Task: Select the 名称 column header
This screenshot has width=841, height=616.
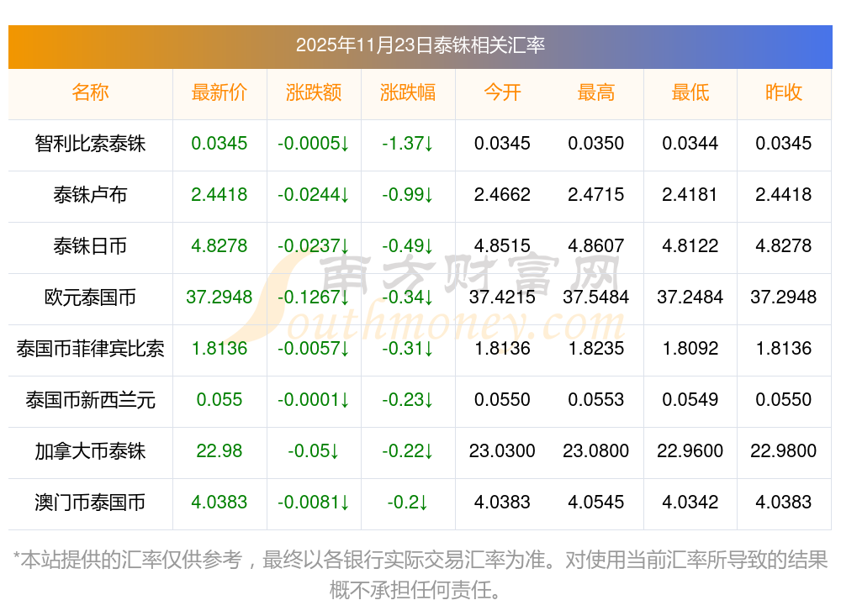Action: 90,92
